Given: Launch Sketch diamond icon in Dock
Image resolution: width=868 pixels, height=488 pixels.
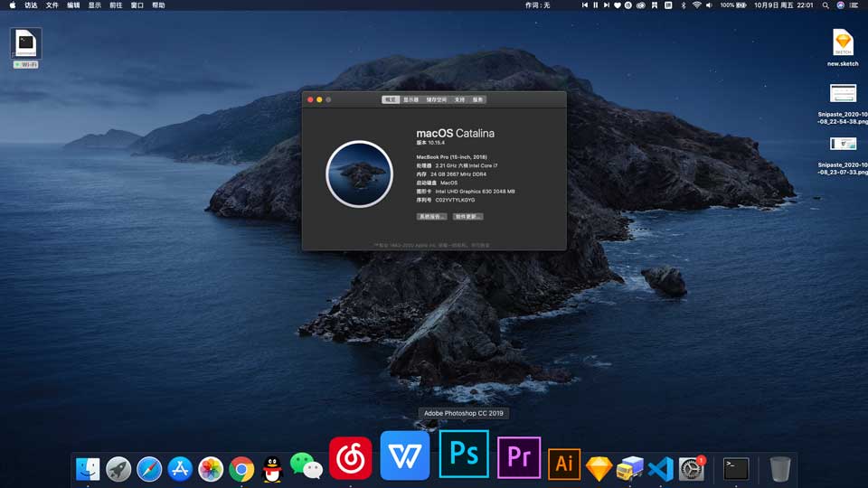Looking at the screenshot, I should coord(599,469).
